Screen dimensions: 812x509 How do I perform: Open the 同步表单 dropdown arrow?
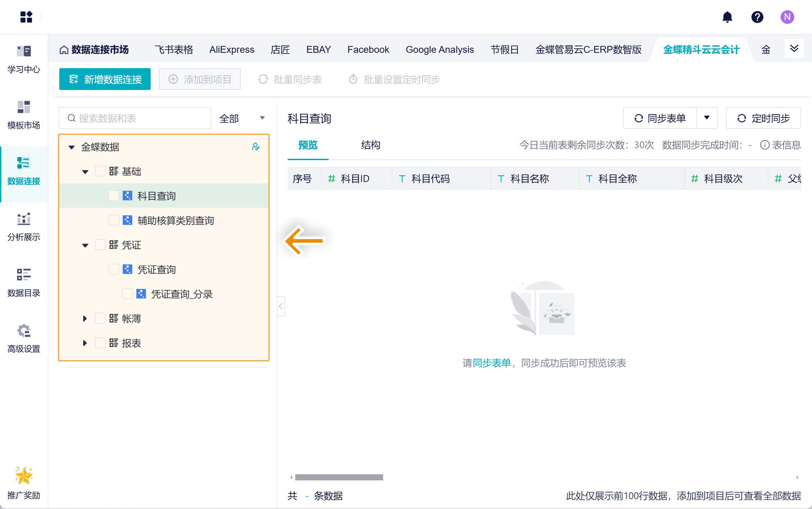pyautogui.click(x=707, y=118)
